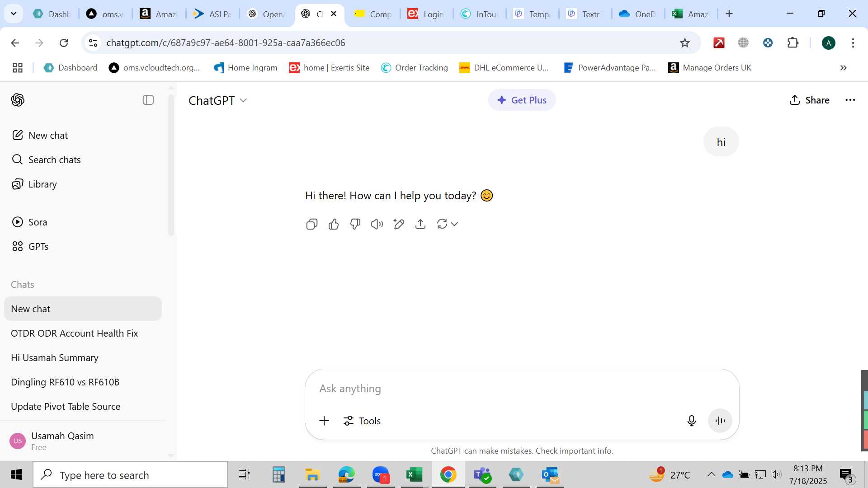868x488 pixels.
Task: Share the response via upload arrow icon
Action: pos(420,224)
